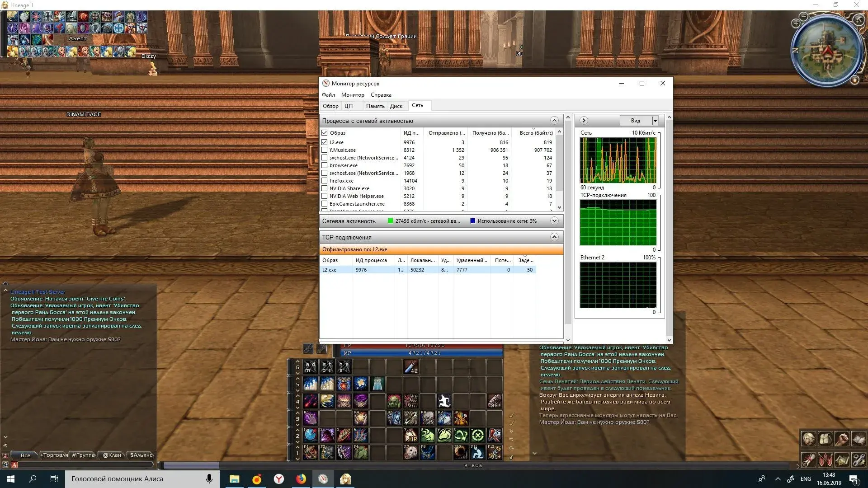Screen dimensions: 868x488
Task: Use the mana potion with count 42
Action: (x=410, y=367)
